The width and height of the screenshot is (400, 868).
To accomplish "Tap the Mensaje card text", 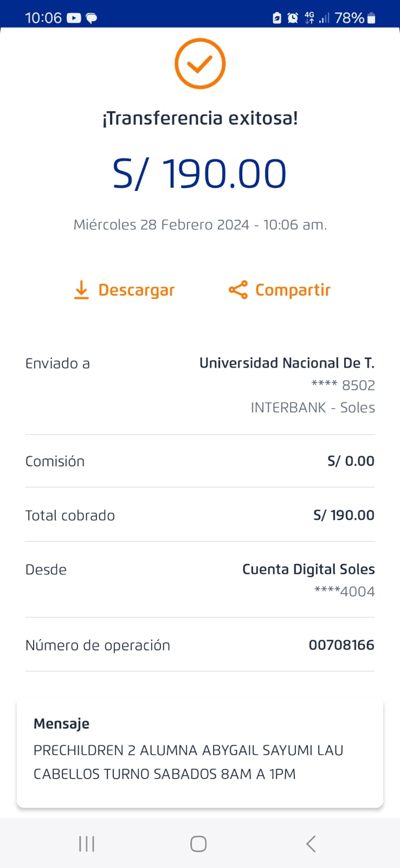I will (188, 762).
